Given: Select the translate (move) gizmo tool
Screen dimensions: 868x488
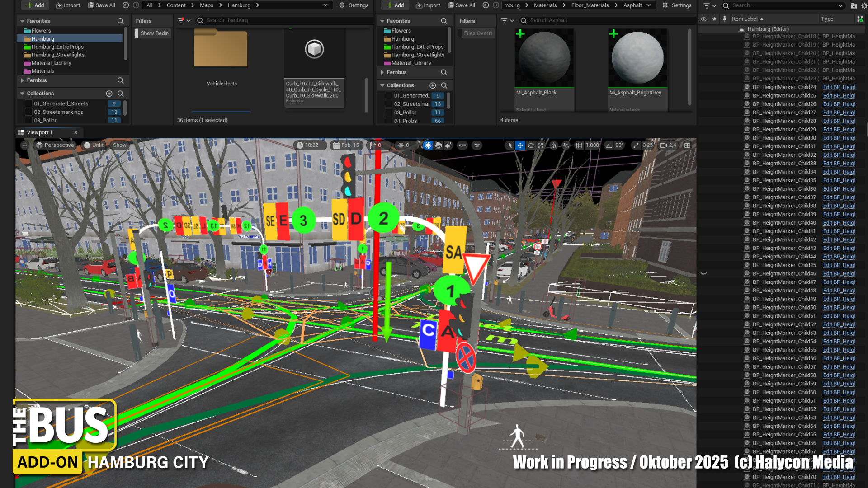Looking at the screenshot, I should coord(520,145).
